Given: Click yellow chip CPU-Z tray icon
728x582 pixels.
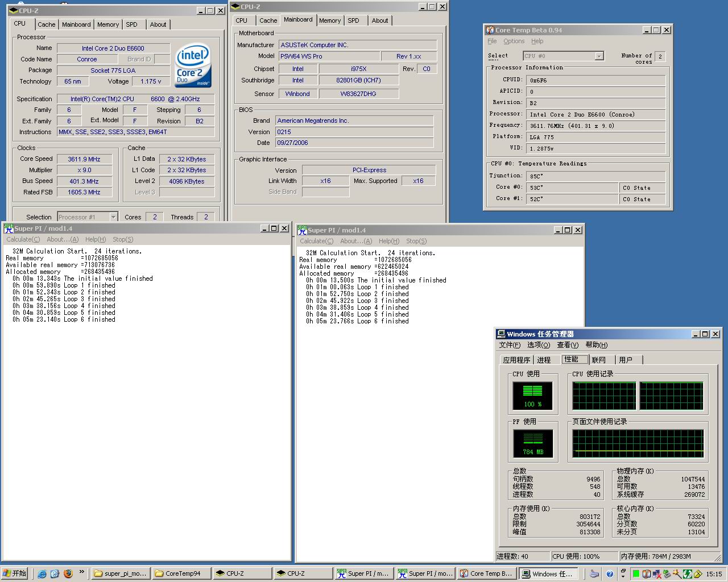Looking at the screenshot, I should (698, 574).
